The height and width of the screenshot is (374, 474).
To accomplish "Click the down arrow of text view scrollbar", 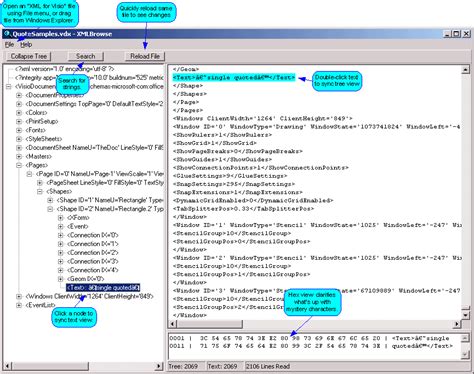I will [466, 315].
